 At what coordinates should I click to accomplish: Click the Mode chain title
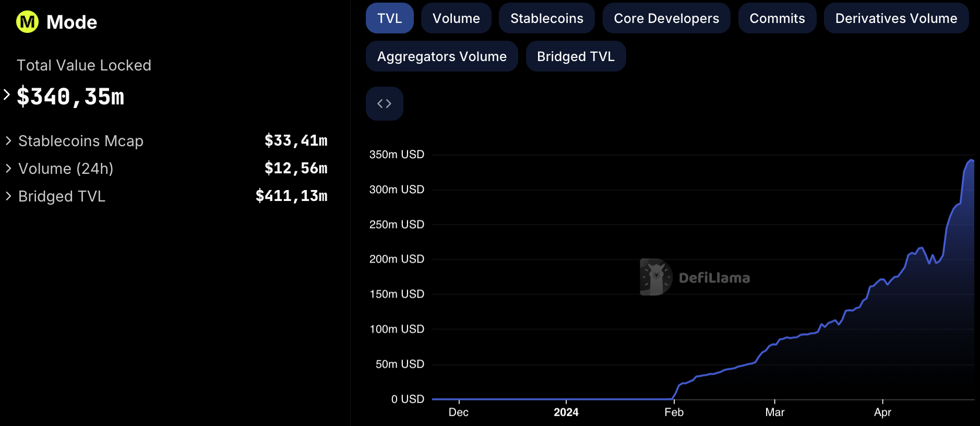71,22
